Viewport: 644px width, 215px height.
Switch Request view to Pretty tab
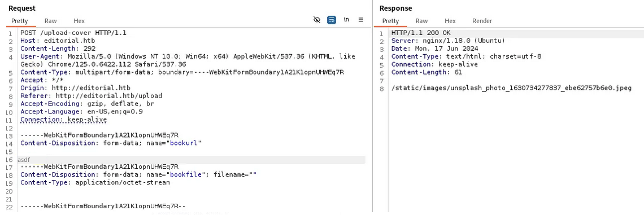click(x=20, y=21)
